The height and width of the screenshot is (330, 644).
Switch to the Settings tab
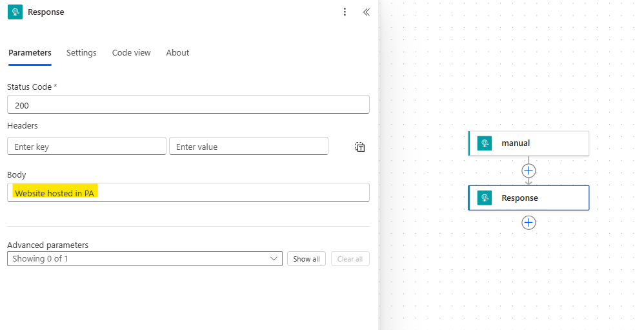81,52
